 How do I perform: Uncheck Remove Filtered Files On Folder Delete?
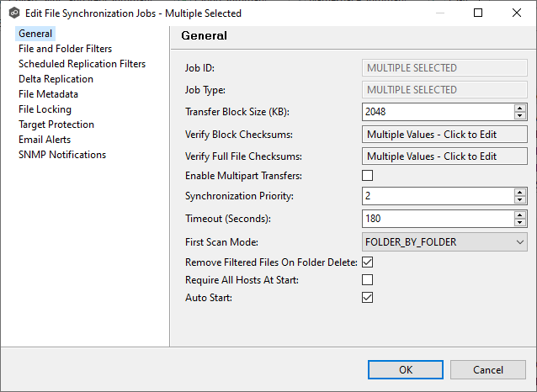[x=367, y=262]
